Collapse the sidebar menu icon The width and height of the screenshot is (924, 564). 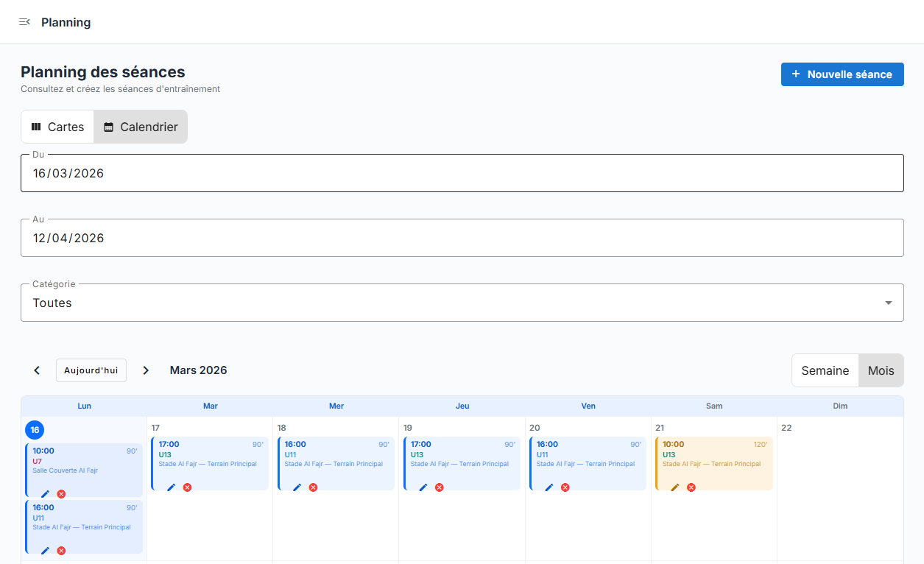point(24,22)
